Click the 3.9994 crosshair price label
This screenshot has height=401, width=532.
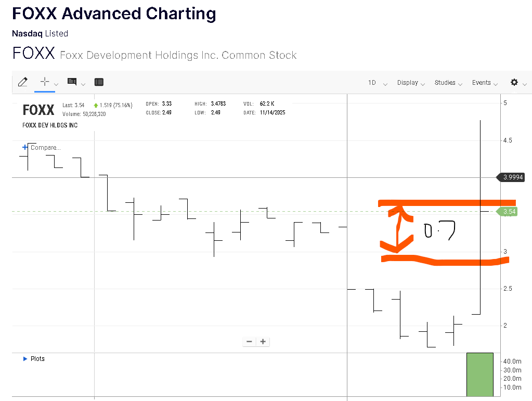[511, 177]
